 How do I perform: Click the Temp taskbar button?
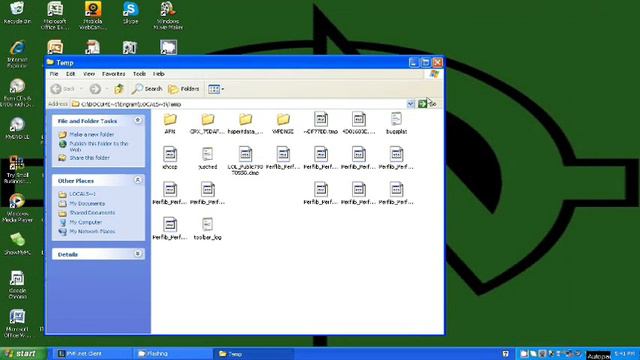point(253,354)
